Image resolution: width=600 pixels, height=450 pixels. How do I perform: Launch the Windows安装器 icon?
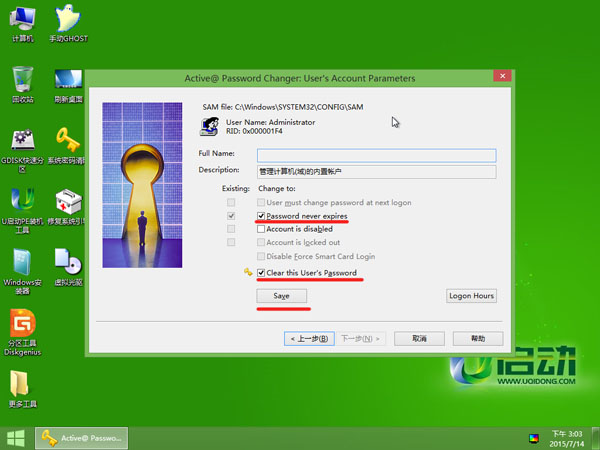tap(22, 272)
